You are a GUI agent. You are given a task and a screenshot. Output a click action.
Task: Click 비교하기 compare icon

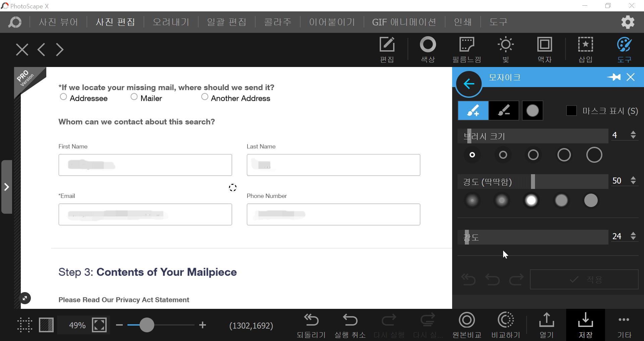click(505, 325)
